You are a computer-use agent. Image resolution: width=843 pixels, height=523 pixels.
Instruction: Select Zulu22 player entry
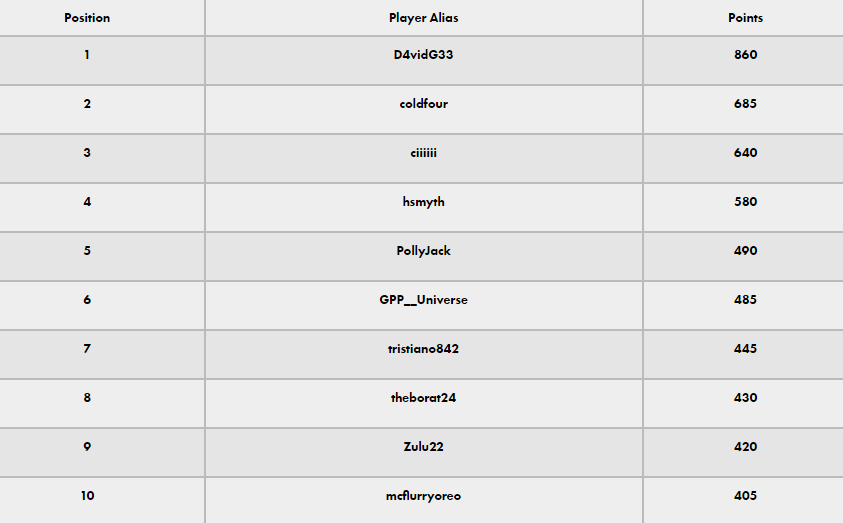[424, 447]
